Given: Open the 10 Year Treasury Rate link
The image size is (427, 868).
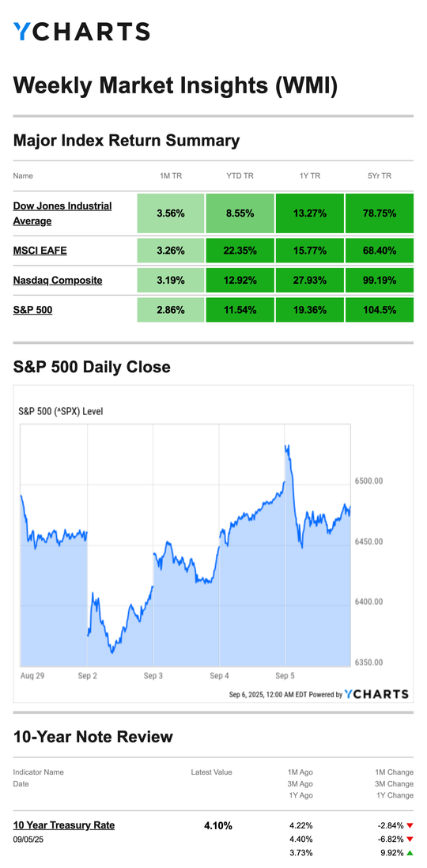Looking at the screenshot, I should pyautogui.click(x=64, y=825).
